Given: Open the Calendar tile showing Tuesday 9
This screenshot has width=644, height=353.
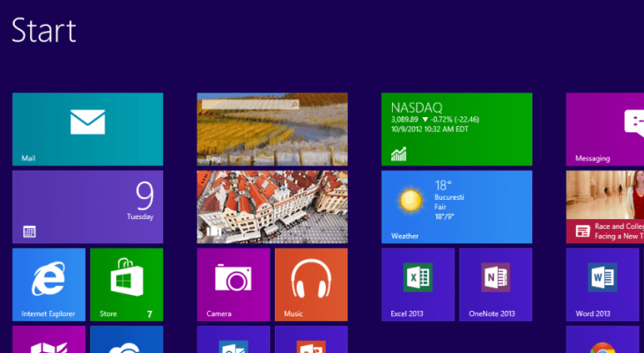Looking at the screenshot, I should pyautogui.click(x=87, y=207).
